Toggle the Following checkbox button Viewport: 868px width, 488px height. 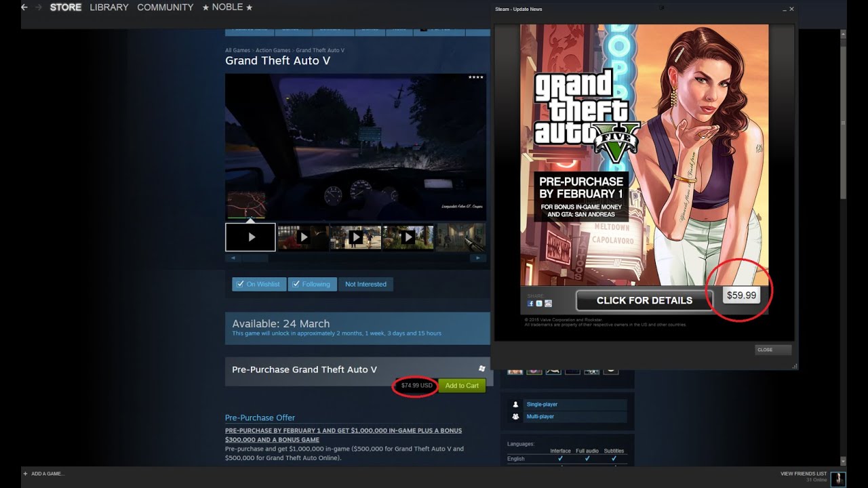[312, 284]
